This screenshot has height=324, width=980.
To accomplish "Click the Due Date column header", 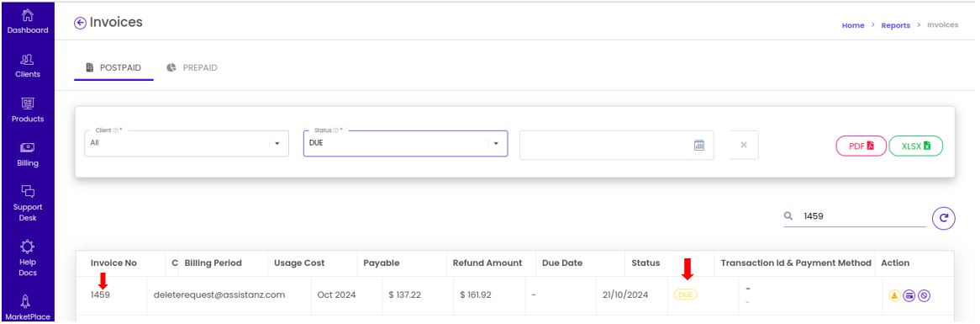I will coord(562,263).
